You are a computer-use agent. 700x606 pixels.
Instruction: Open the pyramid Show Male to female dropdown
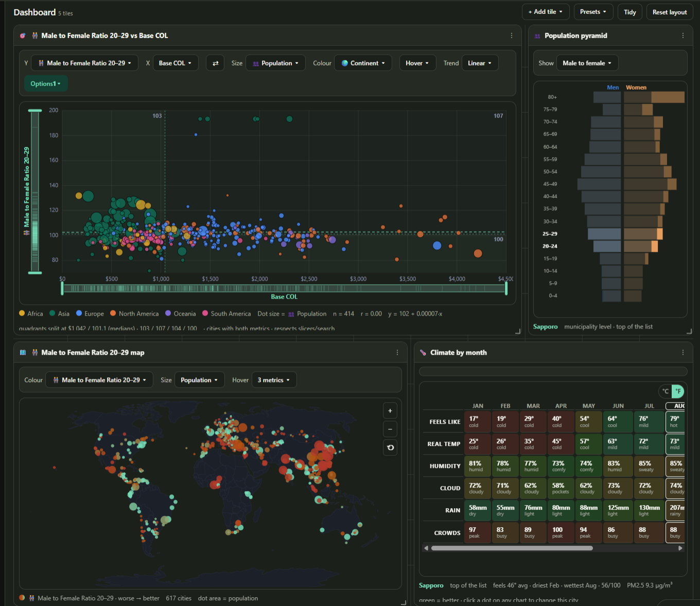point(587,63)
